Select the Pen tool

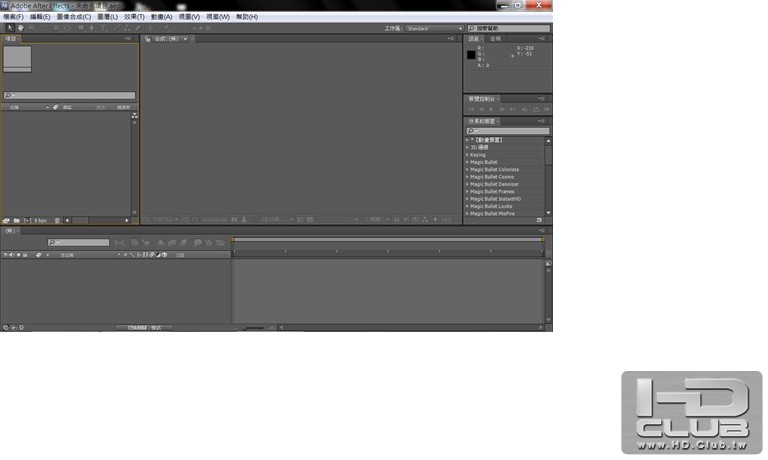point(92,28)
